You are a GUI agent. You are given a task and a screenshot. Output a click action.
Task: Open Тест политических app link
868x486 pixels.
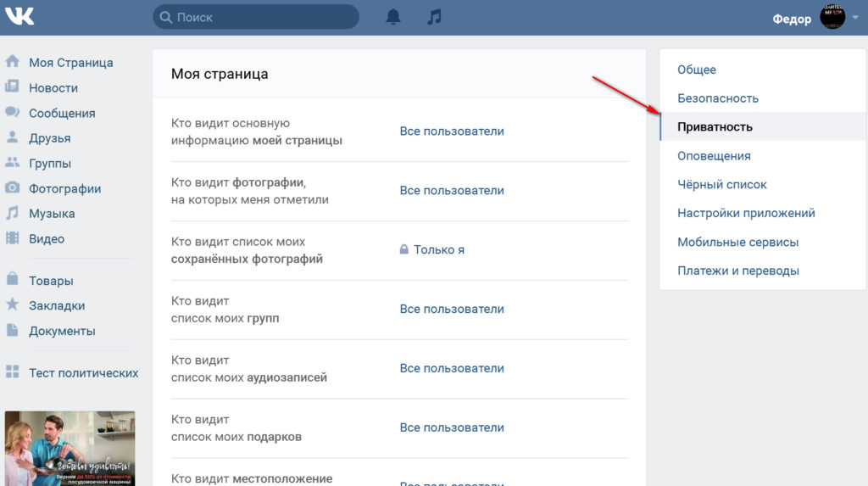click(x=84, y=373)
